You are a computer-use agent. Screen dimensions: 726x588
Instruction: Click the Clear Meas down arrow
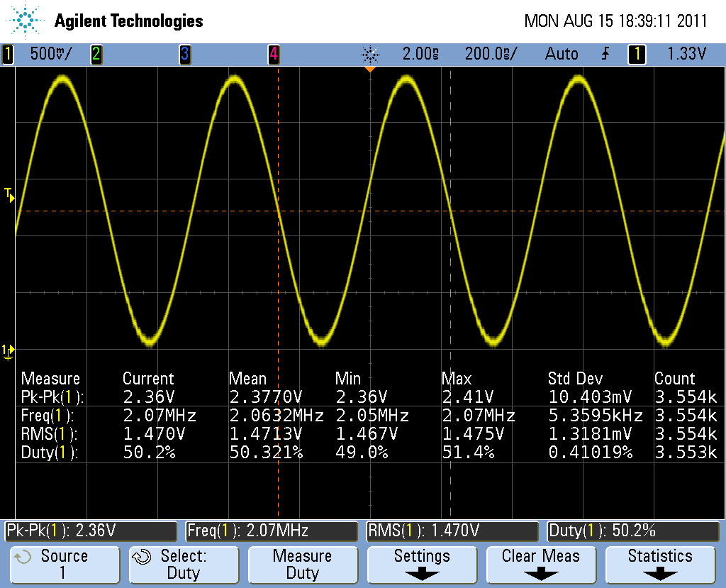pyautogui.click(x=541, y=575)
